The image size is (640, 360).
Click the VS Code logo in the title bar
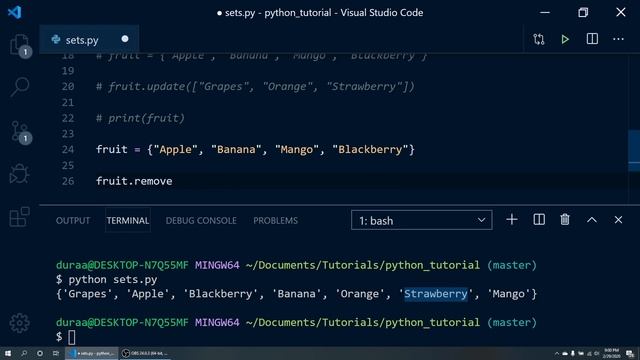[x=14, y=12]
